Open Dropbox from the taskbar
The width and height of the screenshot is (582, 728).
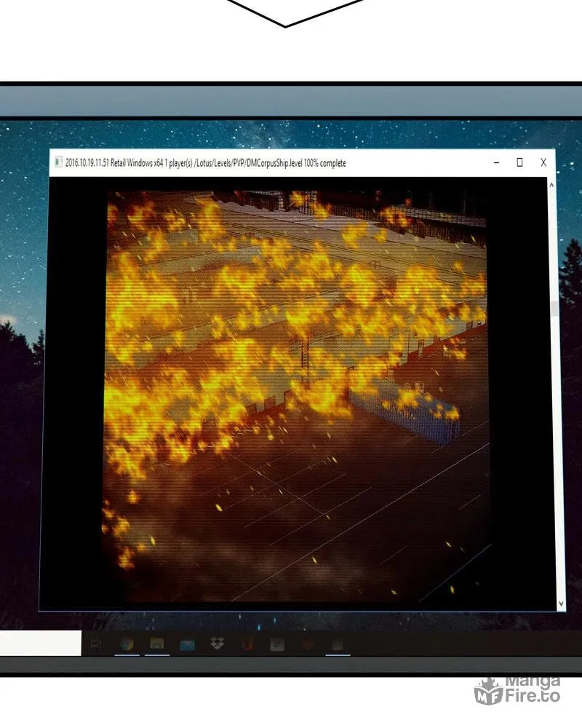coord(217,644)
